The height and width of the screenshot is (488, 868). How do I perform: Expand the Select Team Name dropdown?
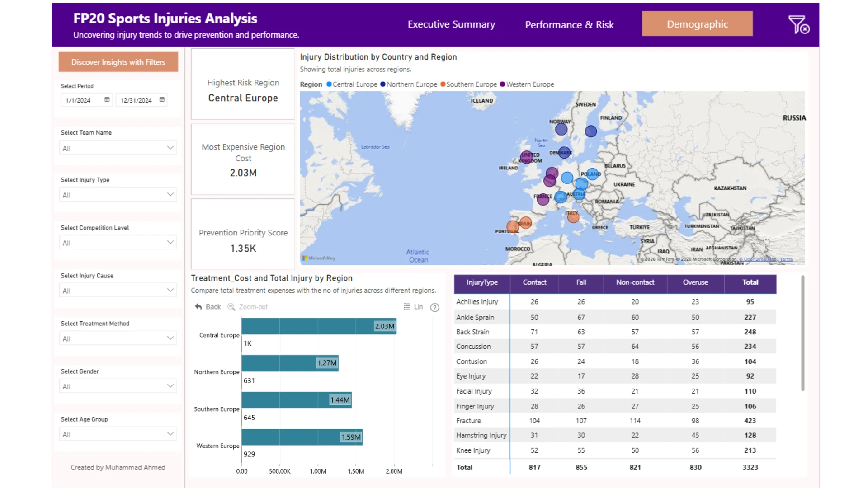(118, 148)
